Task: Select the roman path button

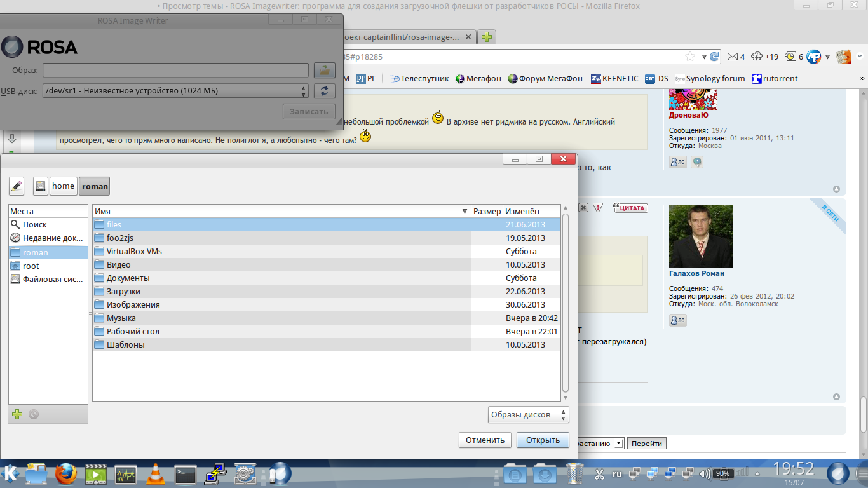Action: tap(95, 186)
